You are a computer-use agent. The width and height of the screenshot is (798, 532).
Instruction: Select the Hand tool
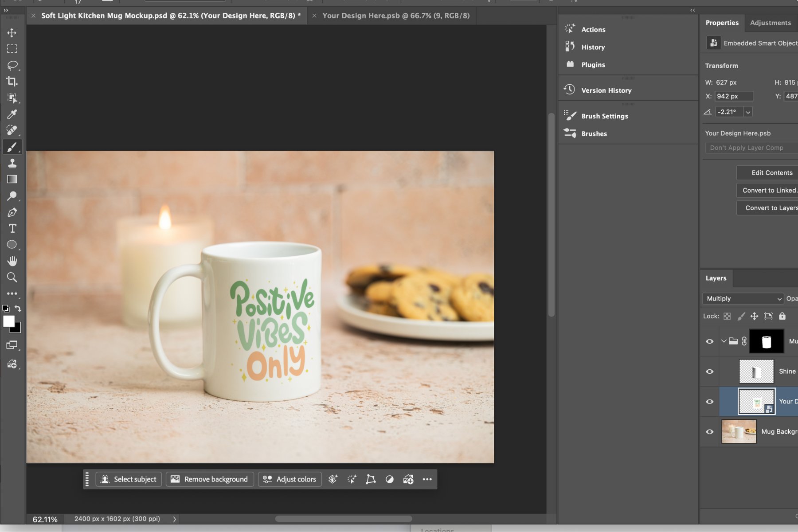tap(12, 261)
